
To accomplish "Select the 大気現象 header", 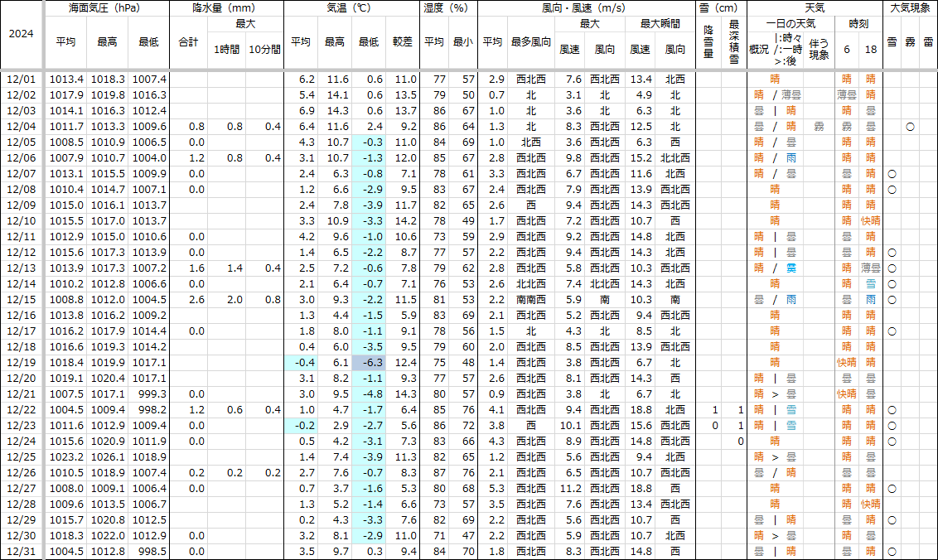I will (x=910, y=7).
